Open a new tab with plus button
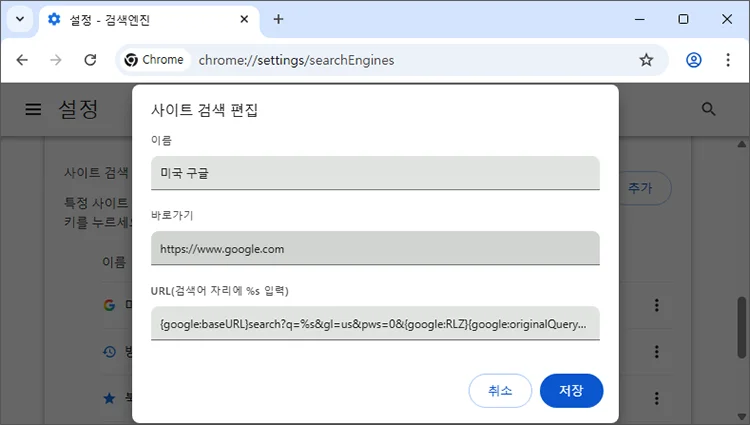Screen dimensions: 750x425 [278, 19]
